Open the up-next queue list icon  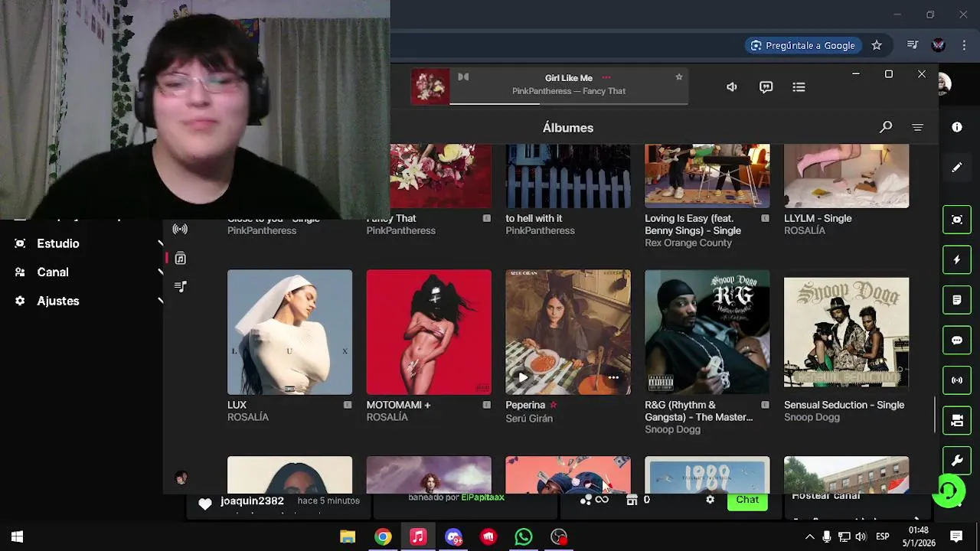click(799, 87)
